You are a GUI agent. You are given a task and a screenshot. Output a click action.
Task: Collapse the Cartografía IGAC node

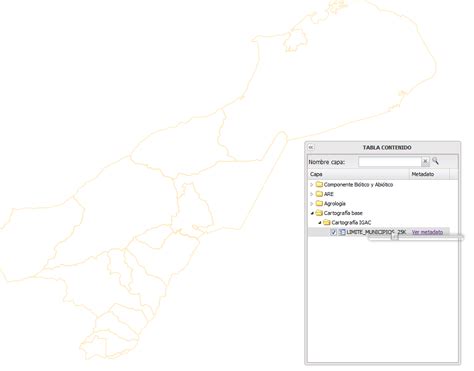click(x=320, y=222)
